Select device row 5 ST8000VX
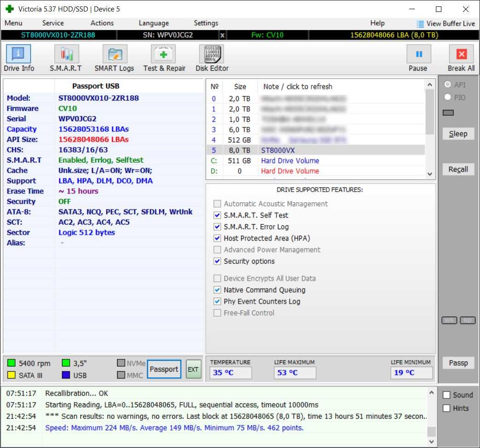Viewport: 480px width, 448px height. pyautogui.click(x=316, y=150)
